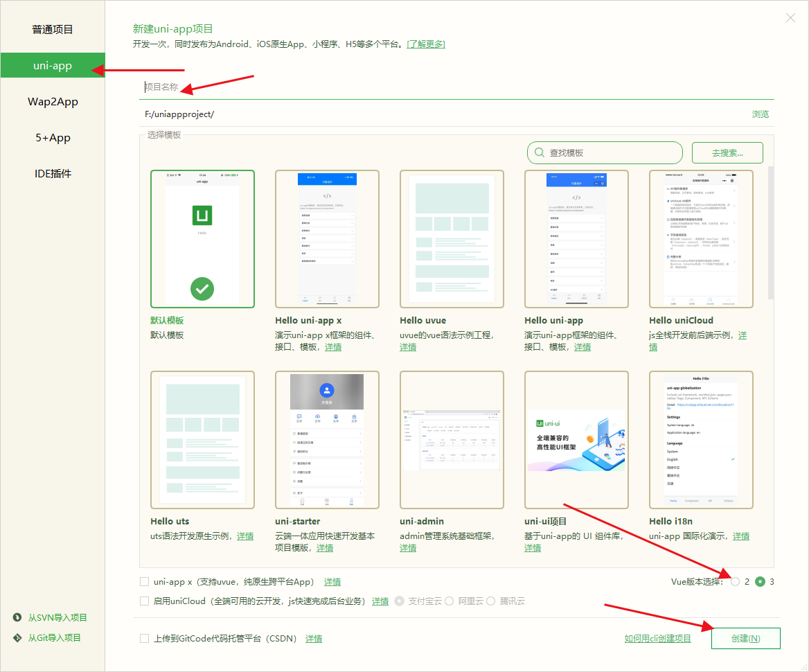Click the Git import icon
Viewport: 809px width, 672px height.
click(x=17, y=638)
